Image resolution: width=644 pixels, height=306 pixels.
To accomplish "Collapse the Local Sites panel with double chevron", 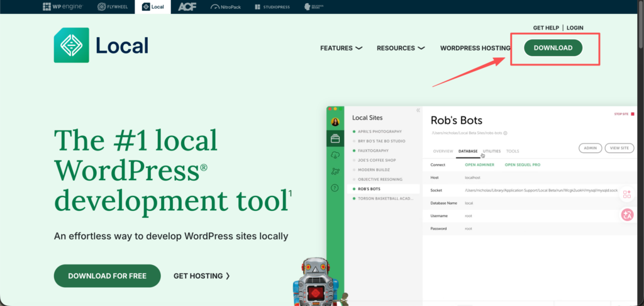I will point(418,110).
